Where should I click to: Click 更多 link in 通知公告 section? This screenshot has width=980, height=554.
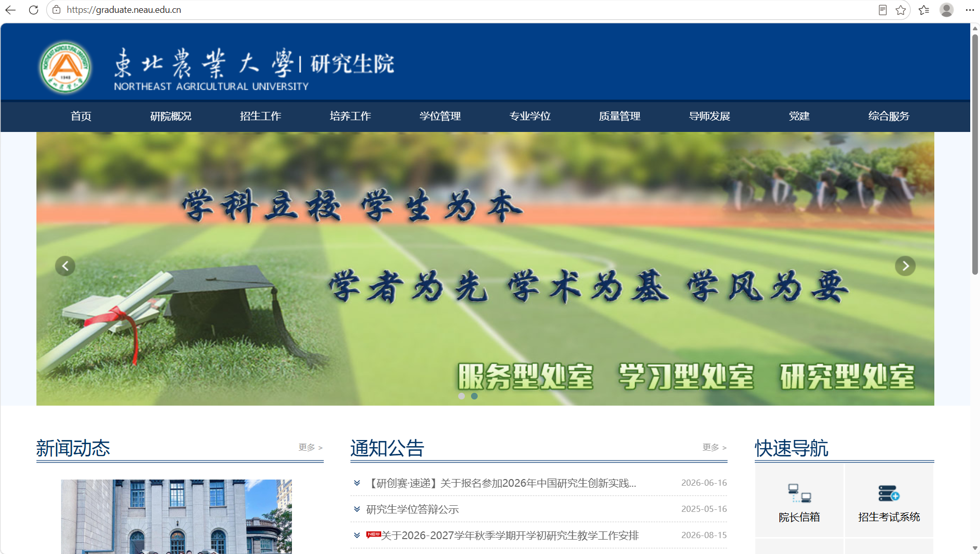click(x=714, y=447)
